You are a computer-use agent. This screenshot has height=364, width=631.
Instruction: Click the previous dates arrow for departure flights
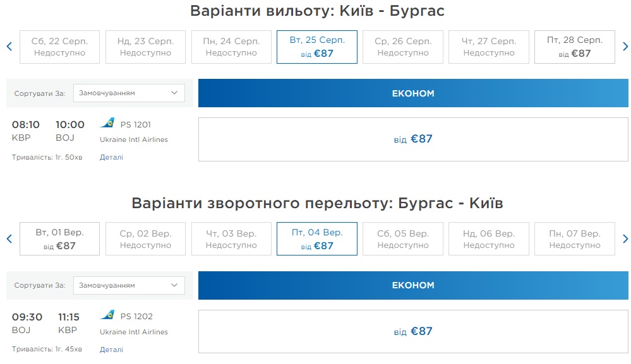[9, 47]
